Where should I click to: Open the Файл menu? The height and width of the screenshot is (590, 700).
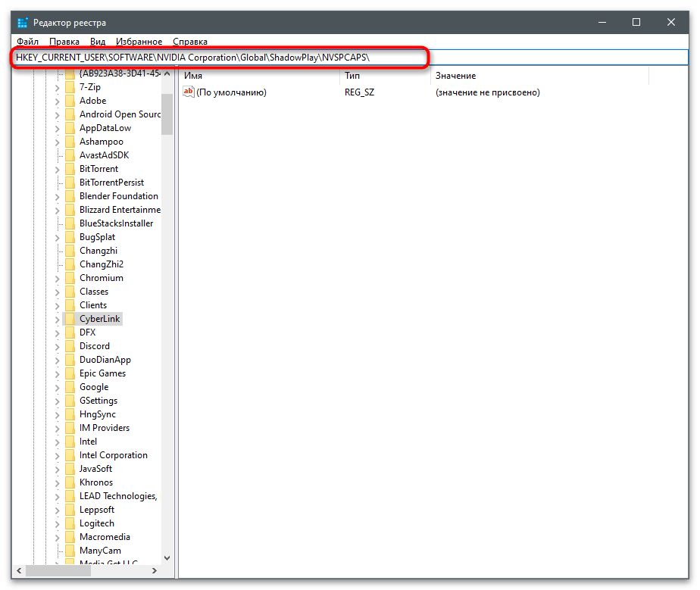28,42
